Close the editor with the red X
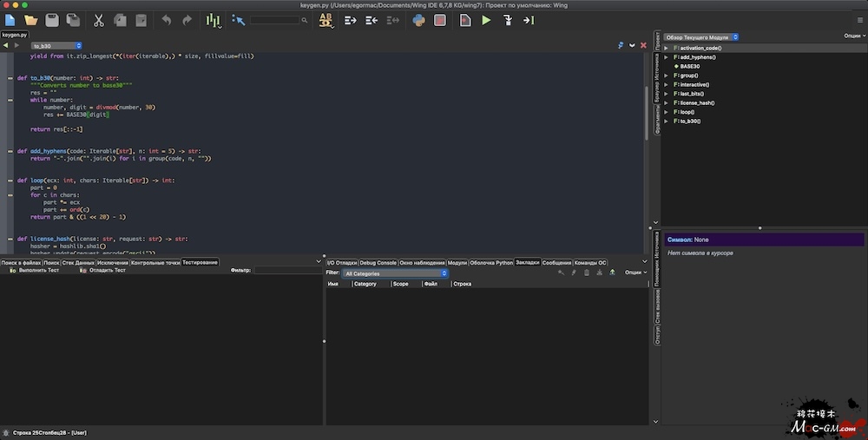The width and height of the screenshot is (868, 440). [x=643, y=45]
